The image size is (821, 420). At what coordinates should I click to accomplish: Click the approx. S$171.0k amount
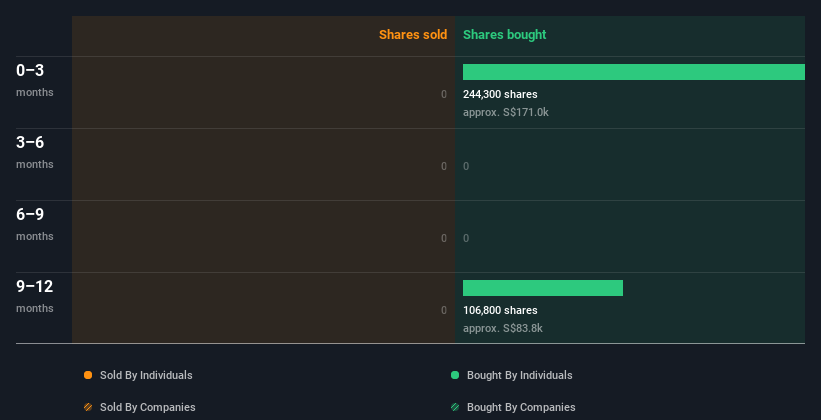tap(506, 112)
